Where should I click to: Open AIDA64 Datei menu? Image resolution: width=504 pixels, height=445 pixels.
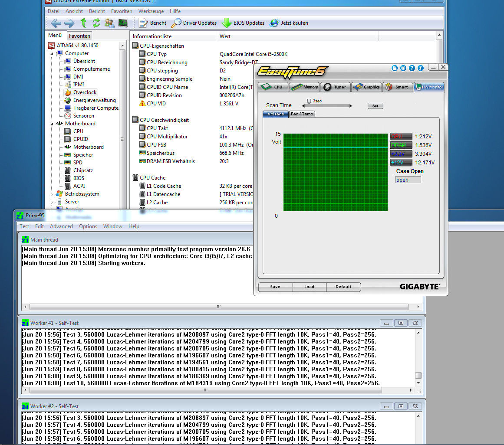click(x=53, y=11)
